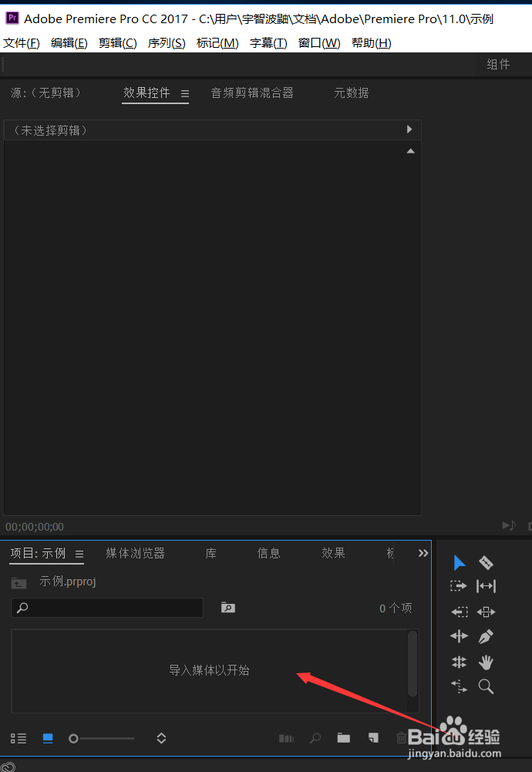Switch project panel to icon view
The height and width of the screenshot is (772, 532).
[x=48, y=738]
